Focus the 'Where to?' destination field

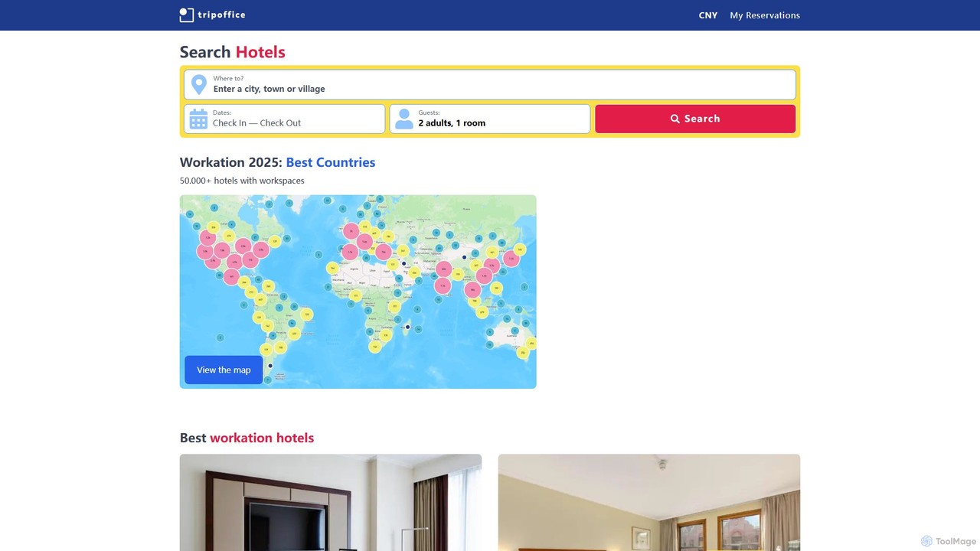click(x=490, y=84)
